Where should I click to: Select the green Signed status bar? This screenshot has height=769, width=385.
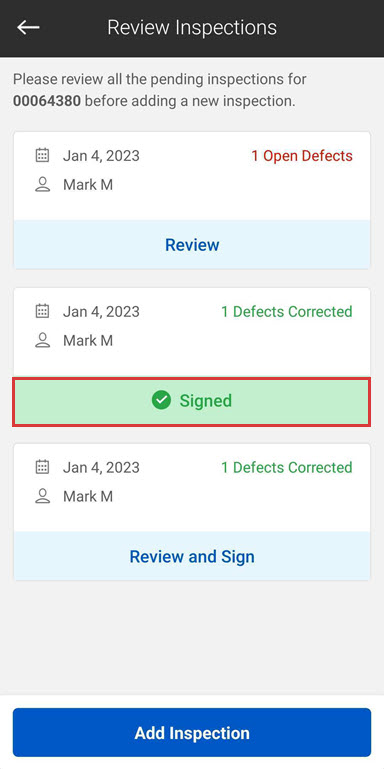pyautogui.click(x=192, y=402)
